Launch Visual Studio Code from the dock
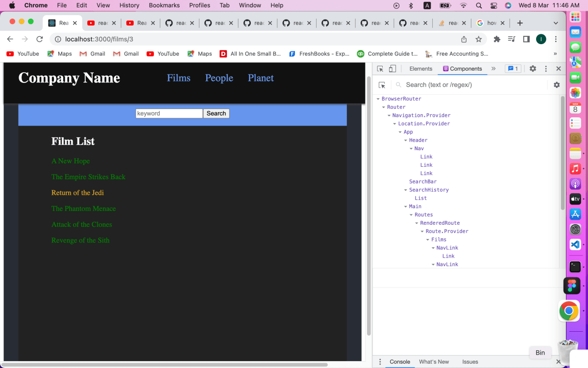Screen dimensions: 588x368 575,244
